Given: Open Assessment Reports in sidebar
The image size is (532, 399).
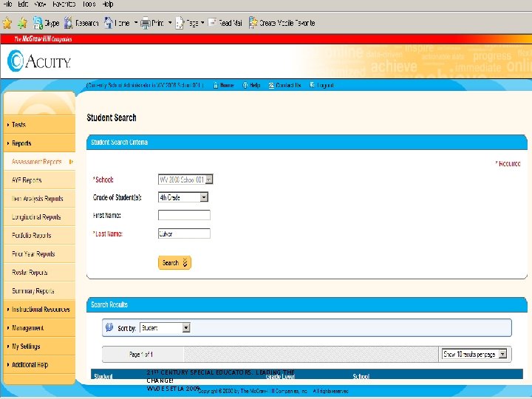Looking at the screenshot, I should click(x=39, y=162).
